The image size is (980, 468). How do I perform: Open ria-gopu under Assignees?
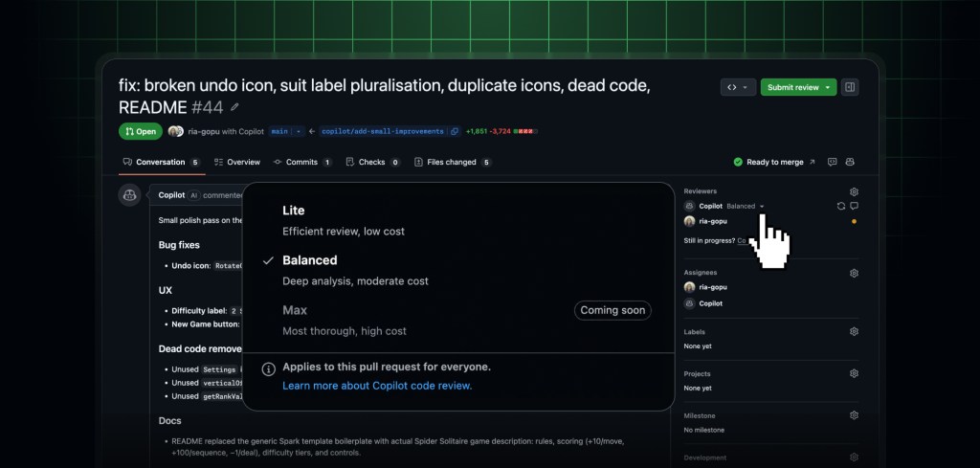tap(712, 287)
